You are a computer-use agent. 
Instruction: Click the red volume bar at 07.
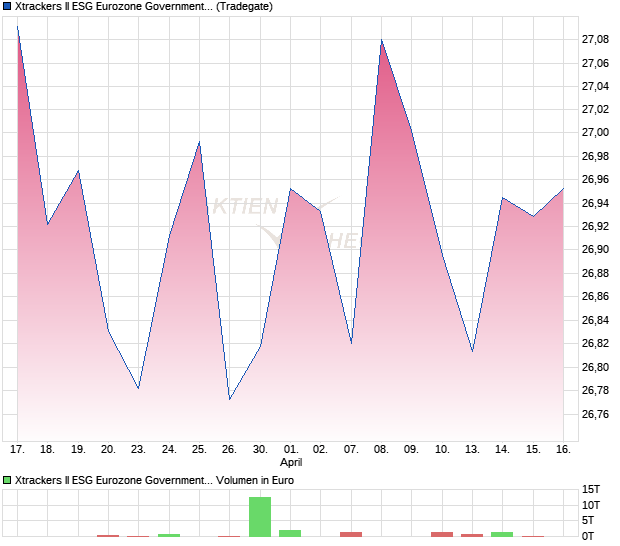pos(351,534)
